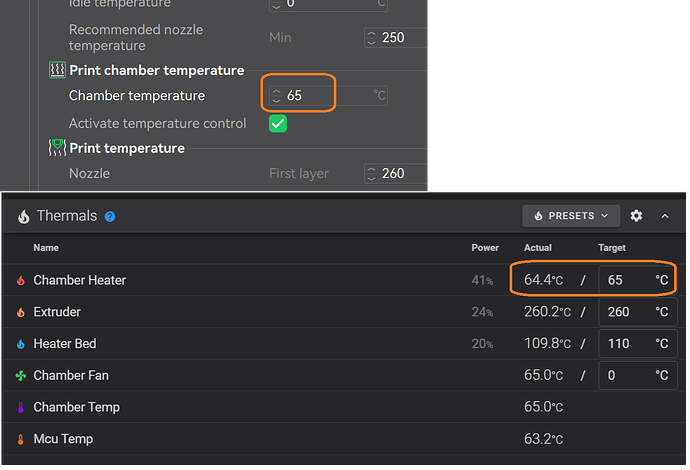
Task: Open the Thermals settings gear icon
Action: click(x=636, y=216)
